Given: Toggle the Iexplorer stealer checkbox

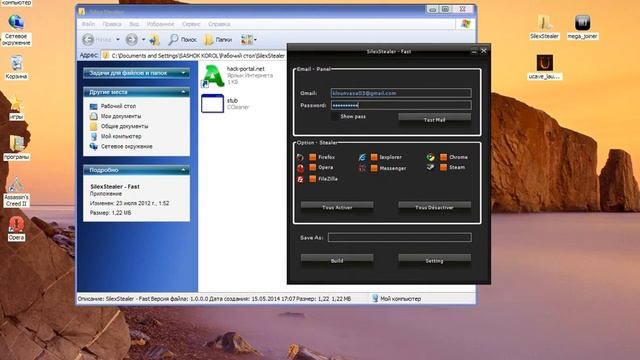Looking at the screenshot, I should 374,157.
